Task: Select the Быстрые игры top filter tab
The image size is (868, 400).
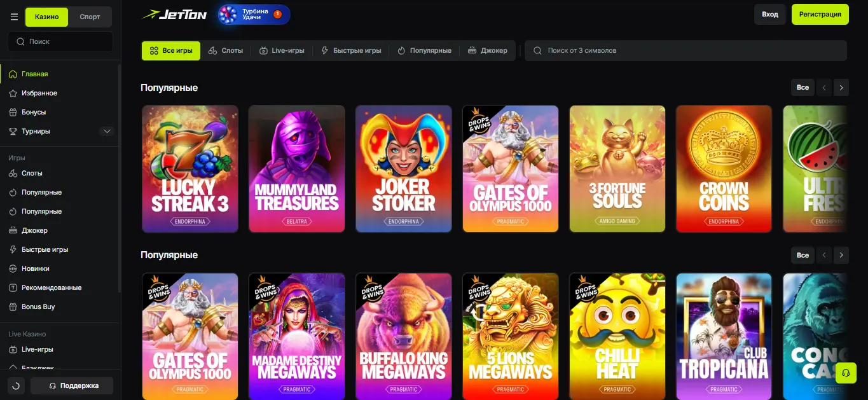Action: 351,51
